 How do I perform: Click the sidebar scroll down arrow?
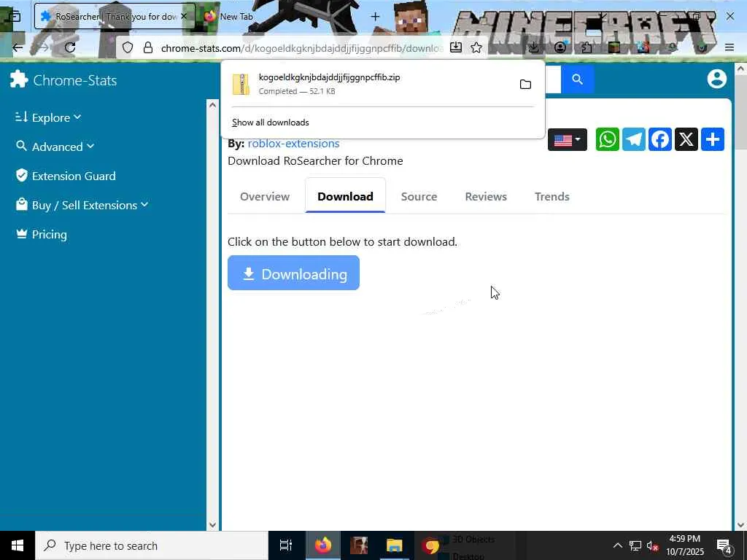212,525
